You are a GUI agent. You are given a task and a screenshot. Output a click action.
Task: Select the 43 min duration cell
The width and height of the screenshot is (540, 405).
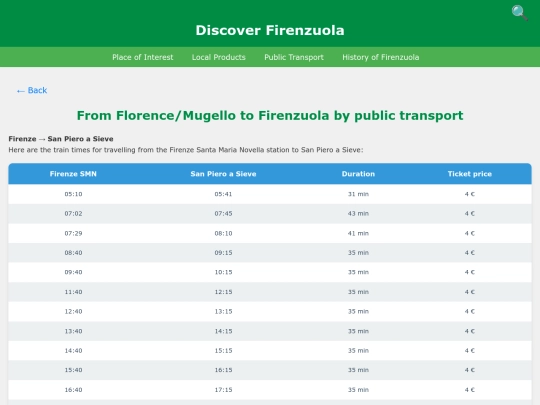click(358, 214)
